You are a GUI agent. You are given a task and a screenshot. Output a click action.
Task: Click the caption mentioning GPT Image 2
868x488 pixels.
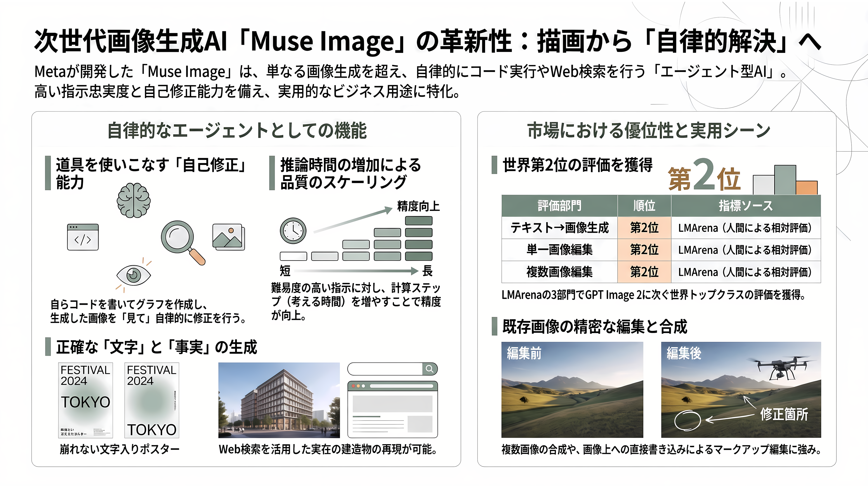654,295
